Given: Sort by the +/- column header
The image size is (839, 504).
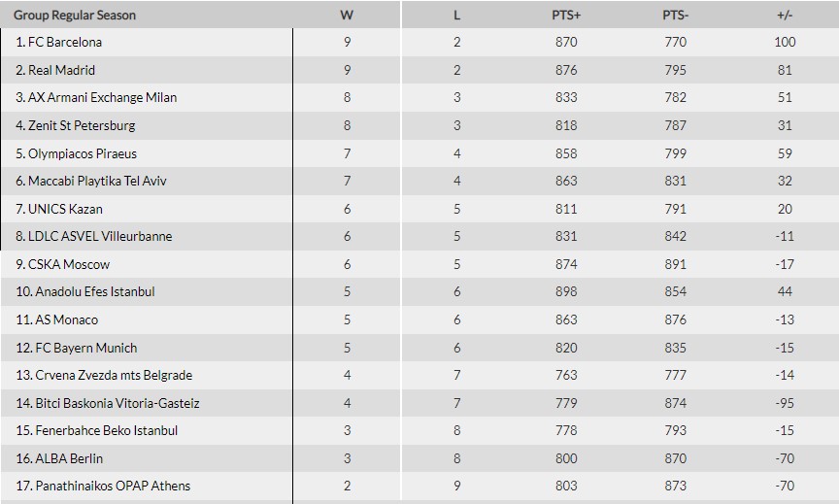Looking at the screenshot, I should 786,16.
